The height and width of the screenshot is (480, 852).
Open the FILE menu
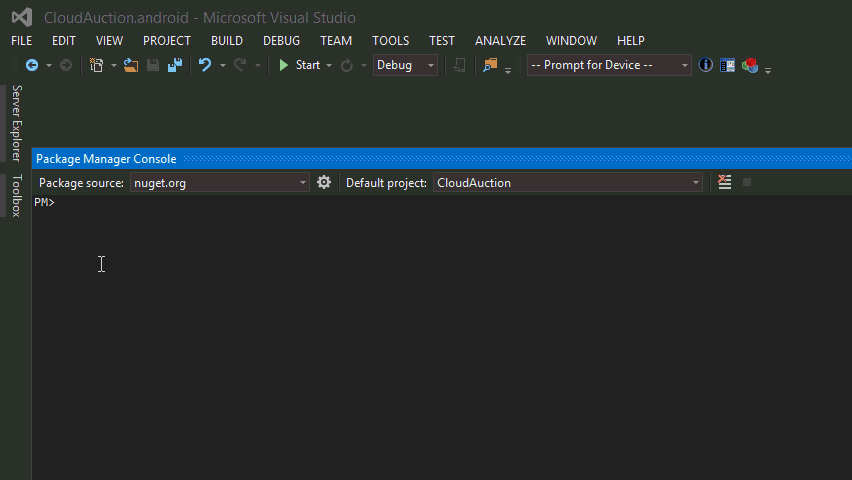pos(22,41)
